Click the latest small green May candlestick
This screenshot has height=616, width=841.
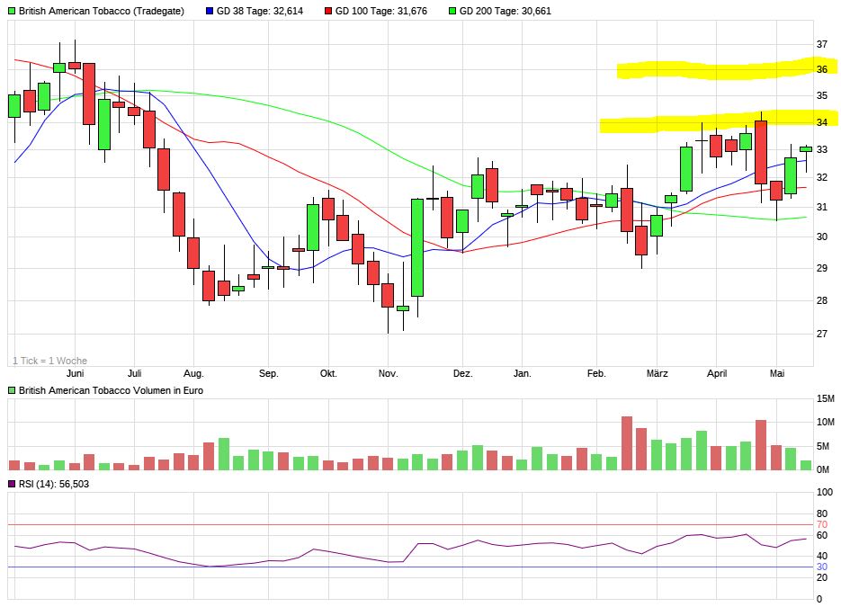coord(806,149)
